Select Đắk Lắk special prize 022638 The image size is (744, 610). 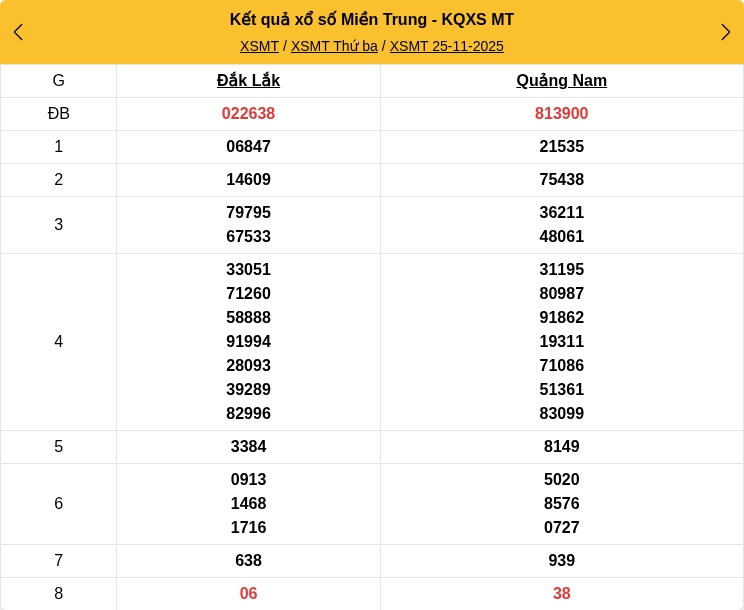coord(248,114)
